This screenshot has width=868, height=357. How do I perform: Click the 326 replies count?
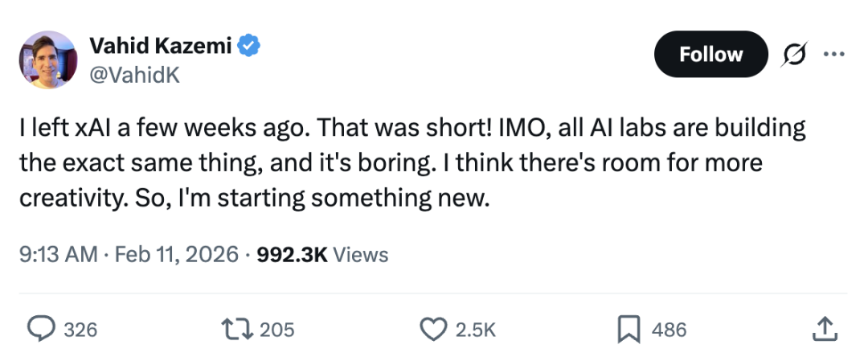(x=80, y=329)
